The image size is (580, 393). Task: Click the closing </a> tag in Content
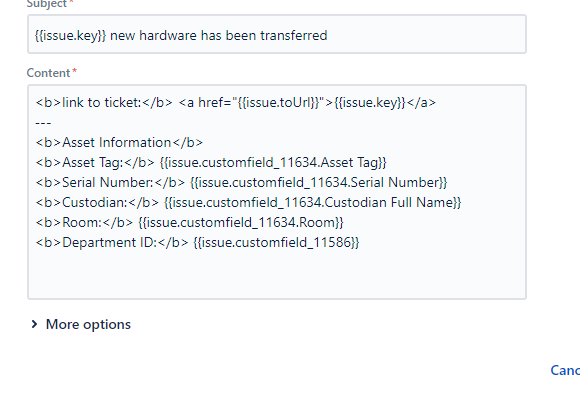421,103
